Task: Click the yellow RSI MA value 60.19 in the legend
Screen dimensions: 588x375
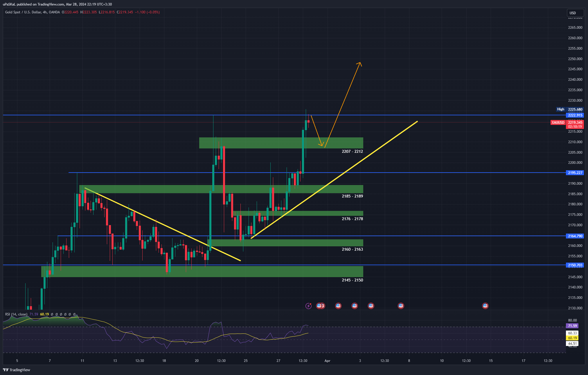Action: [44, 314]
